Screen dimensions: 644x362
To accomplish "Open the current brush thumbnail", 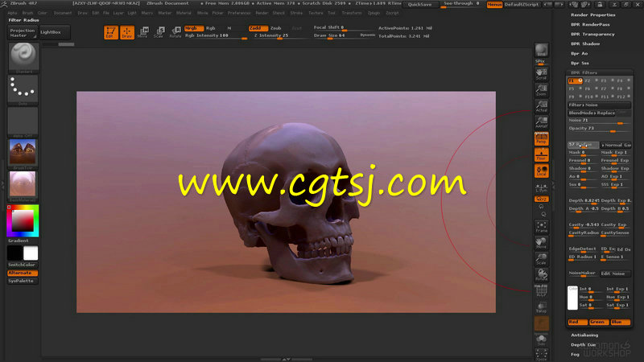I will [x=23, y=56].
